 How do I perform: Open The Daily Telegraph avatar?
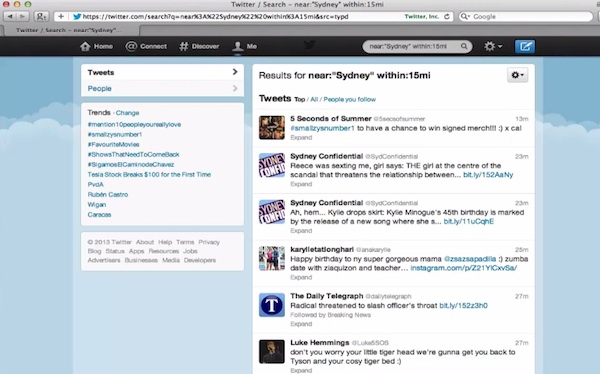272,305
